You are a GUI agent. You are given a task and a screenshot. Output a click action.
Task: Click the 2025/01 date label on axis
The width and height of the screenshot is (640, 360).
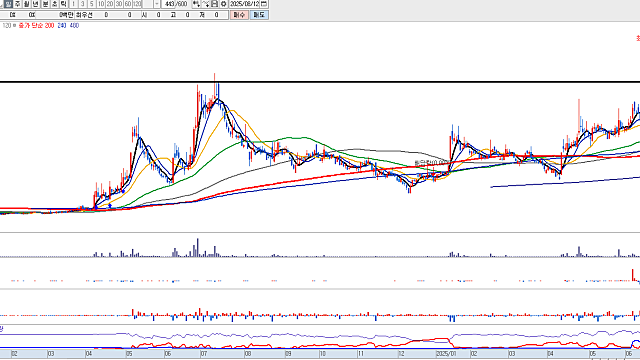coord(446,353)
